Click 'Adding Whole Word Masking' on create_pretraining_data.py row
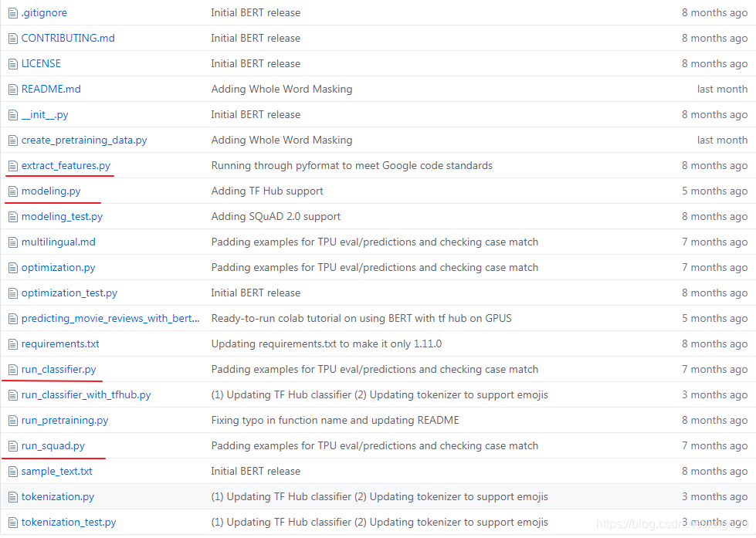 (x=282, y=140)
